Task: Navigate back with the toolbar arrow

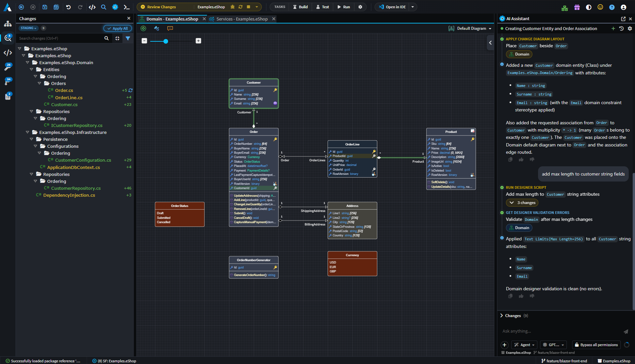Action: pyautogui.click(x=22, y=7)
